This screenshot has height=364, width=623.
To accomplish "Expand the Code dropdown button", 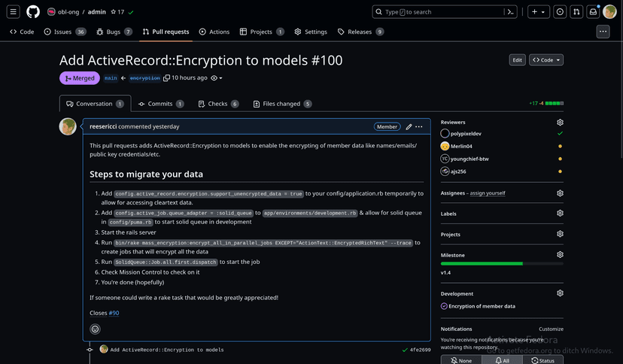I will click(546, 60).
